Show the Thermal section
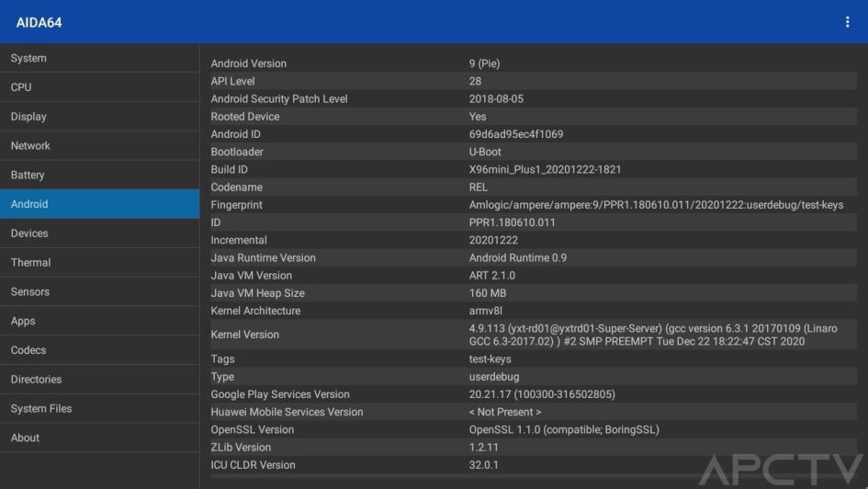 pos(99,263)
